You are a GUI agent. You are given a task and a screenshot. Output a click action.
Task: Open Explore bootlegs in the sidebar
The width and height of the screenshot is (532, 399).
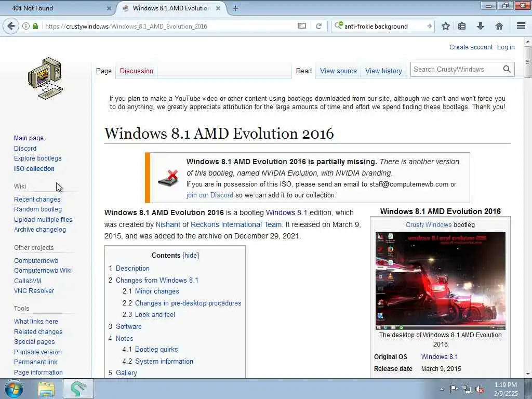pyautogui.click(x=37, y=158)
